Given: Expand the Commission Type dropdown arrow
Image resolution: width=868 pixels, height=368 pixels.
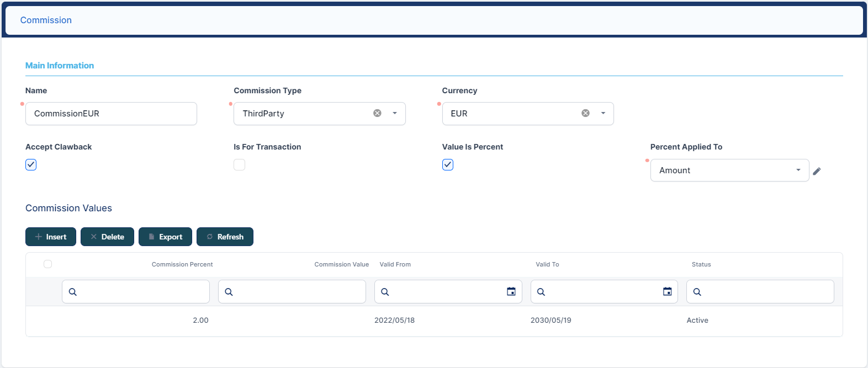Looking at the screenshot, I should (x=395, y=113).
